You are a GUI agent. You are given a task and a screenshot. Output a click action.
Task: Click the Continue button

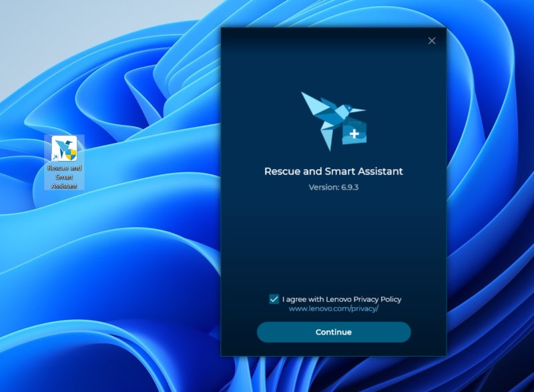pyautogui.click(x=334, y=332)
